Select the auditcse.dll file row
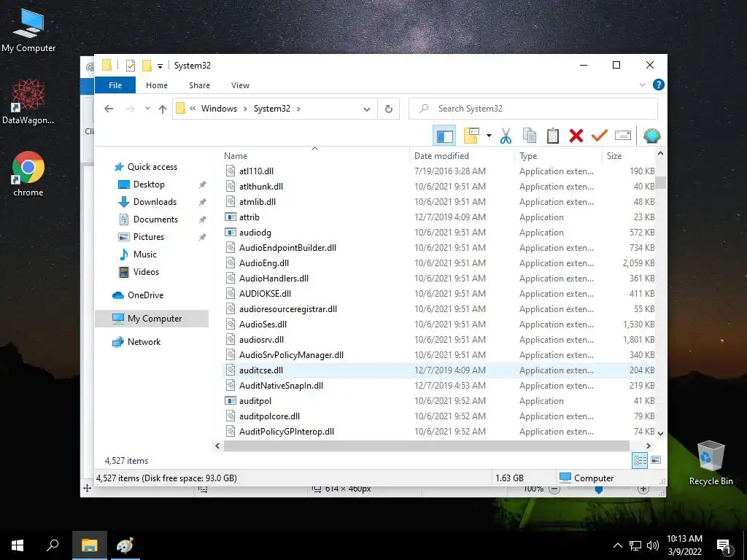This screenshot has width=747, height=560. coord(438,370)
